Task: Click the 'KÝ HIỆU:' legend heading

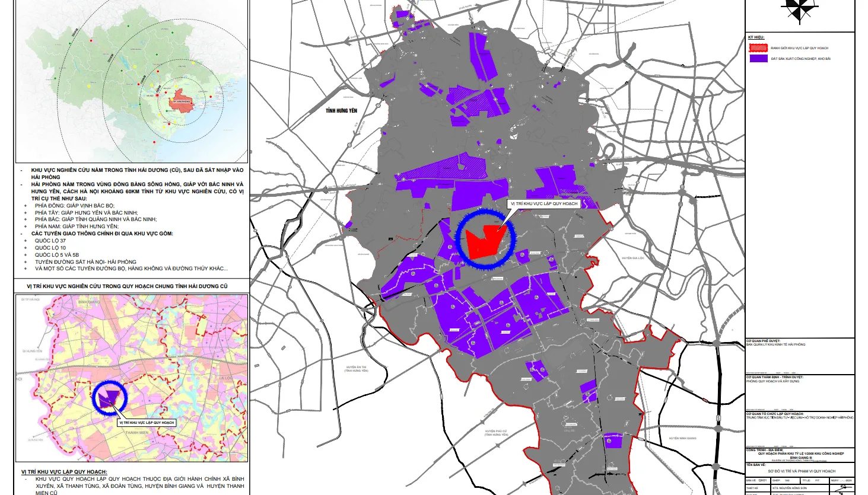Action: [x=756, y=38]
